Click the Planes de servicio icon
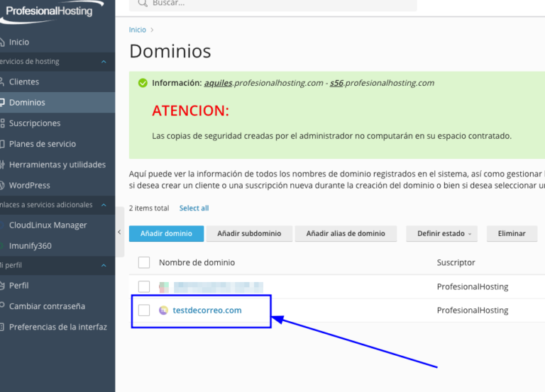The width and height of the screenshot is (545, 392). (x=2, y=144)
